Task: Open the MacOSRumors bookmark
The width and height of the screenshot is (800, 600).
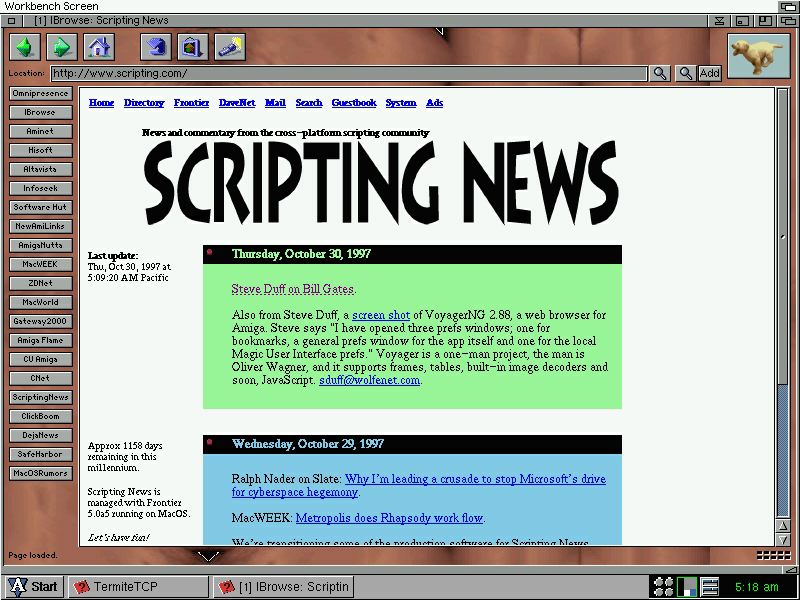Action: (41, 473)
